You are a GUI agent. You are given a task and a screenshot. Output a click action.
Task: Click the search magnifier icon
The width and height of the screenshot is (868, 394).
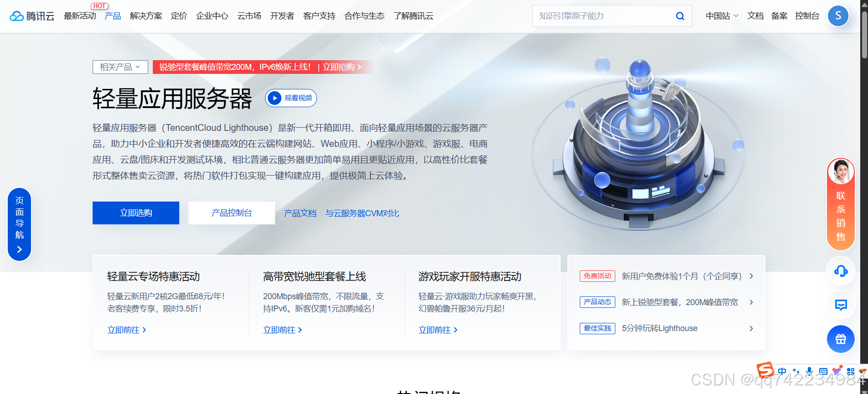(x=680, y=16)
